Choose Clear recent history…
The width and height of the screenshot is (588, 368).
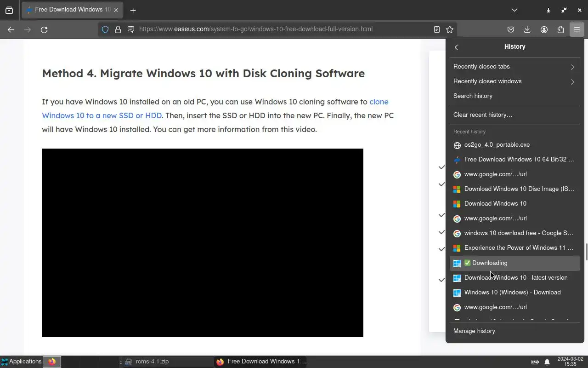coord(514,115)
